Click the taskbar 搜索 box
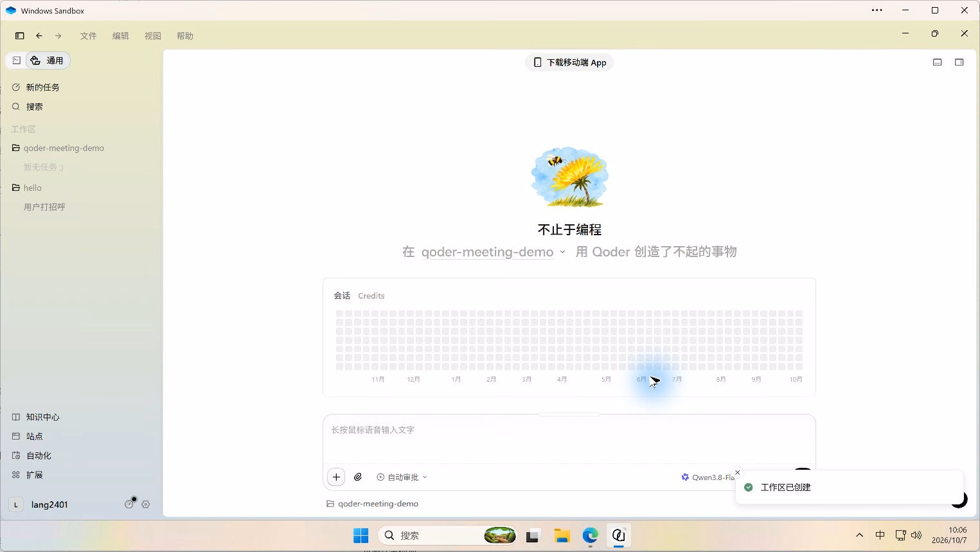 449,535
